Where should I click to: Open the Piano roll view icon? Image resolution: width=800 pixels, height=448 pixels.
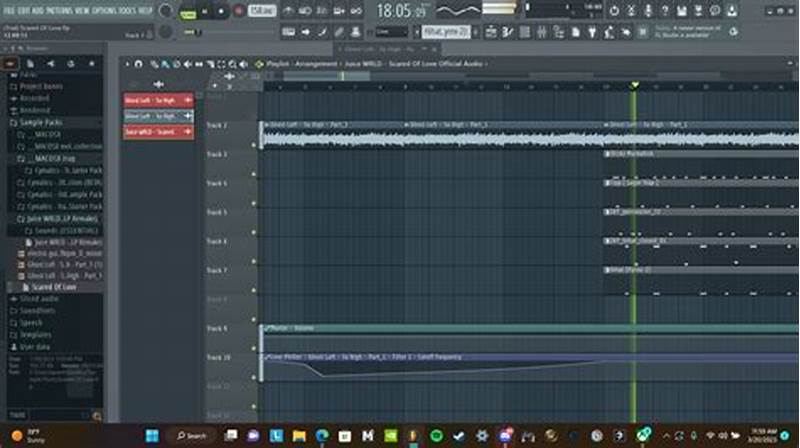pos(507,32)
